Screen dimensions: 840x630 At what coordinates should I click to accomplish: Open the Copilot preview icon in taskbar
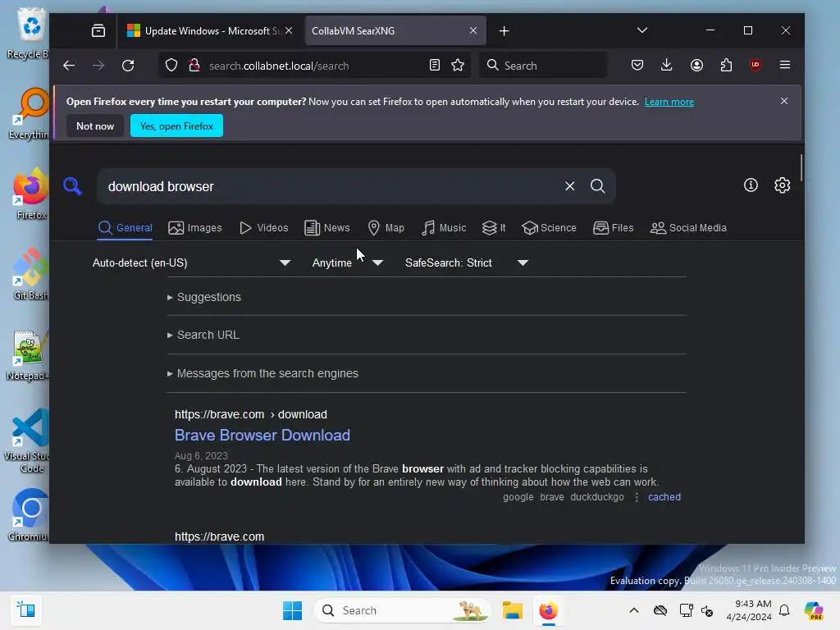pyautogui.click(x=814, y=610)
